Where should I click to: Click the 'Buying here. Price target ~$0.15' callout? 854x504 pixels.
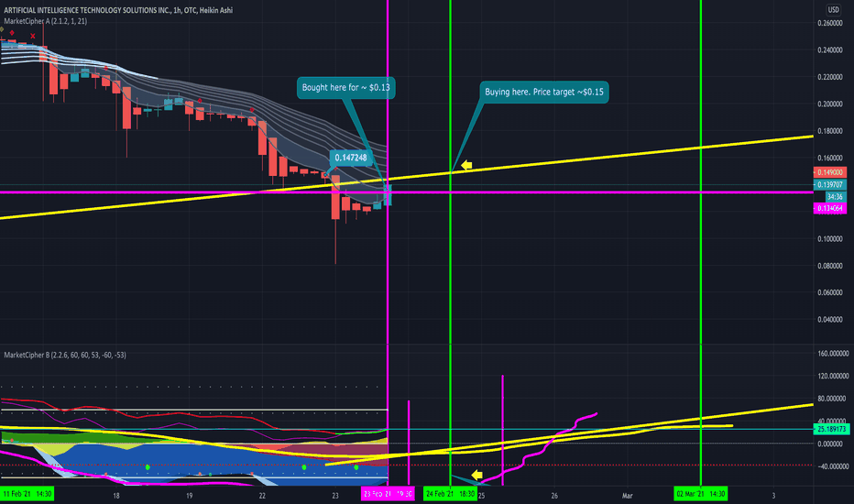(x=544, y=92)
